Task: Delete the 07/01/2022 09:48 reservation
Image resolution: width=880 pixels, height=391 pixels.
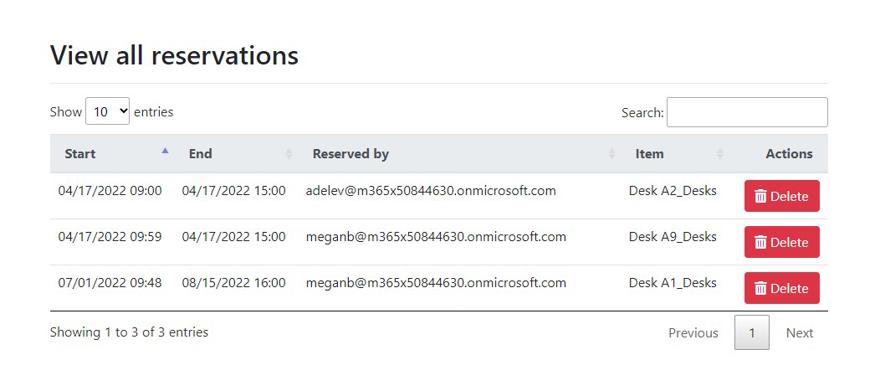Action: click(x=782, y=288)
